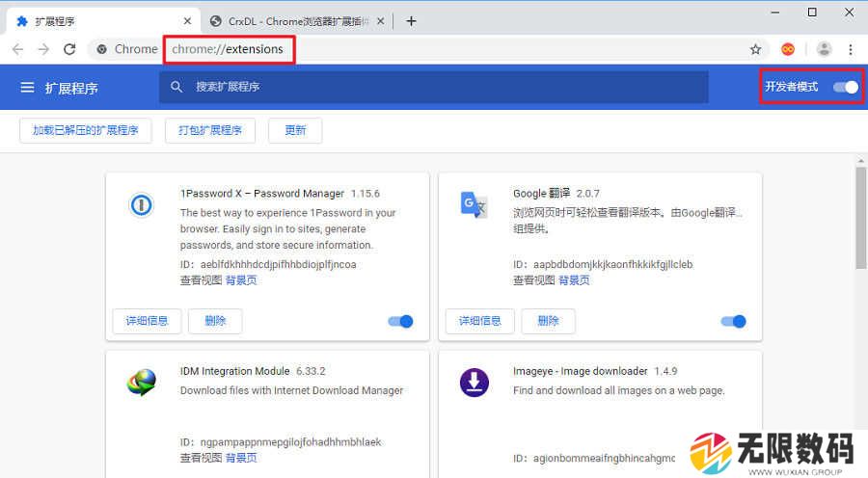Click the 搜索扩展程序 search field
This screenshot has width=868, height=478.
[x=434, y=87]
